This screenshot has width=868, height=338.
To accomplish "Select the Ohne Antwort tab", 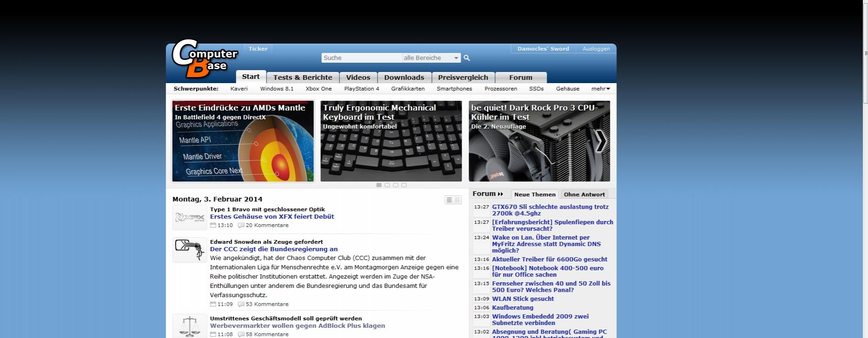I will coord(584,195).
